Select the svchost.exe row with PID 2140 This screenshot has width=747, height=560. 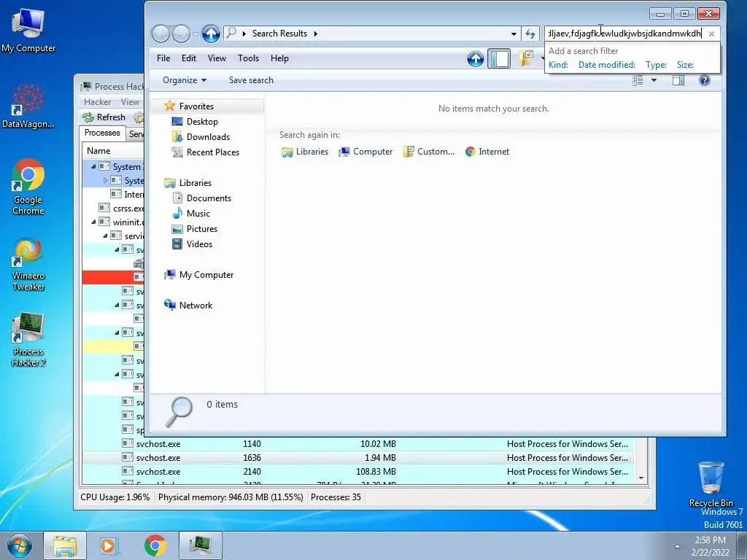coord(358,472)
